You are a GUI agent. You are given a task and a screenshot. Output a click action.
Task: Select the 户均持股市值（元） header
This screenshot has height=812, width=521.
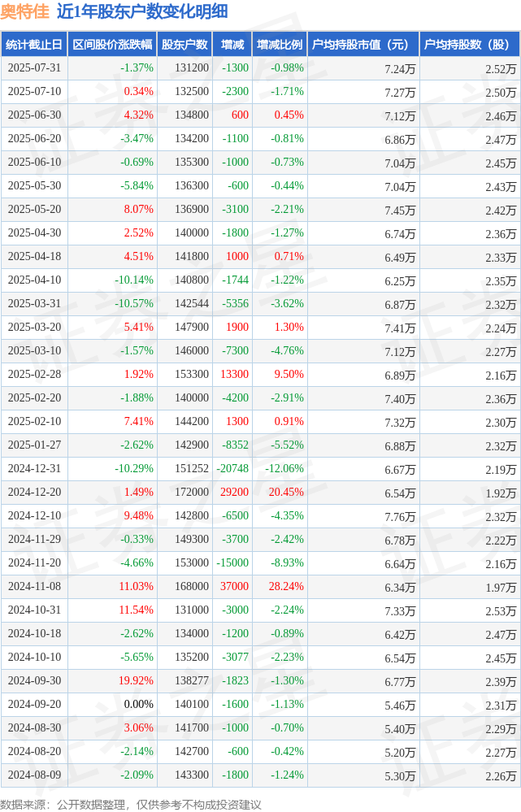tap(363, 45)
